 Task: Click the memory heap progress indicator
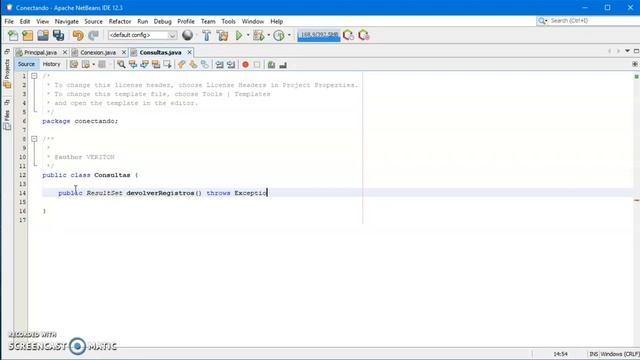point(318,35)
